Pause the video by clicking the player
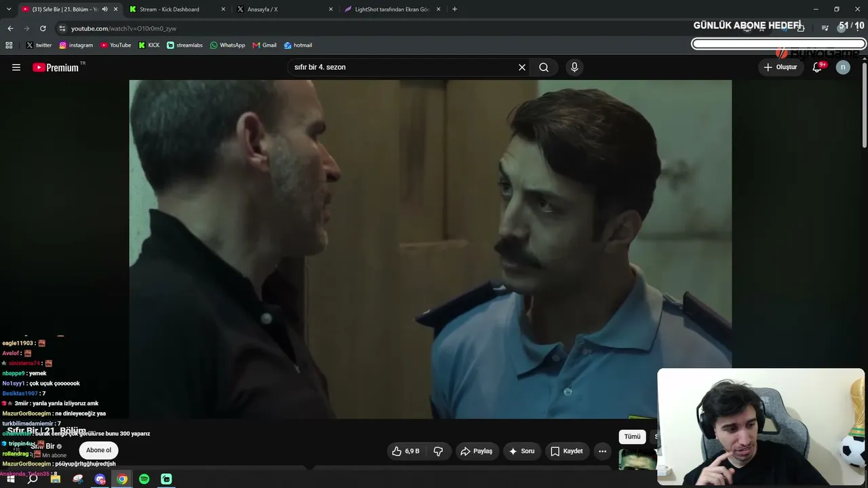The image size is (868, 488). (430, 249)
